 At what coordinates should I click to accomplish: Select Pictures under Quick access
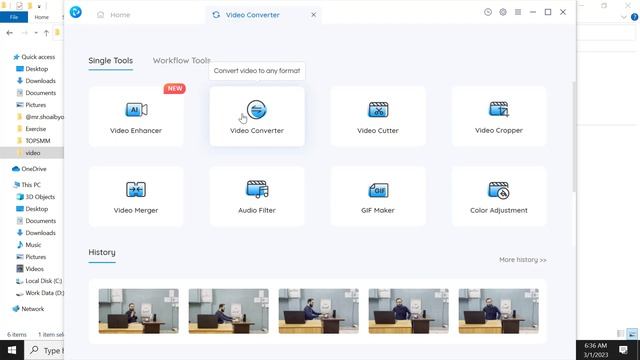click(x=31, y=105)
